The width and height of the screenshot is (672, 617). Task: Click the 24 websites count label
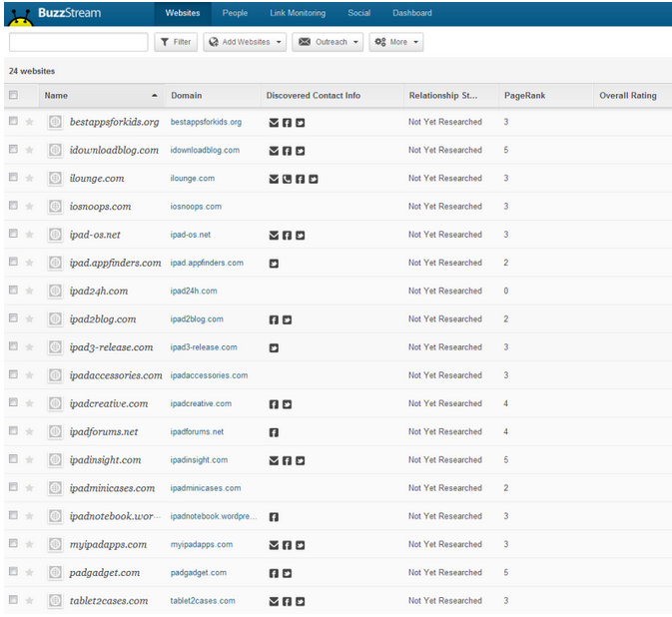[32, 71]
